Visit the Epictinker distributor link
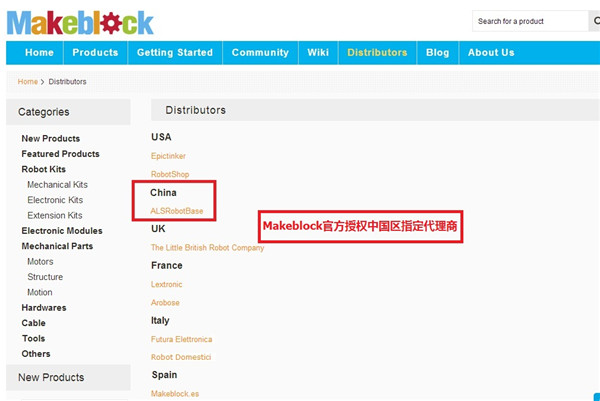600x401 pixels. point(168,156)
